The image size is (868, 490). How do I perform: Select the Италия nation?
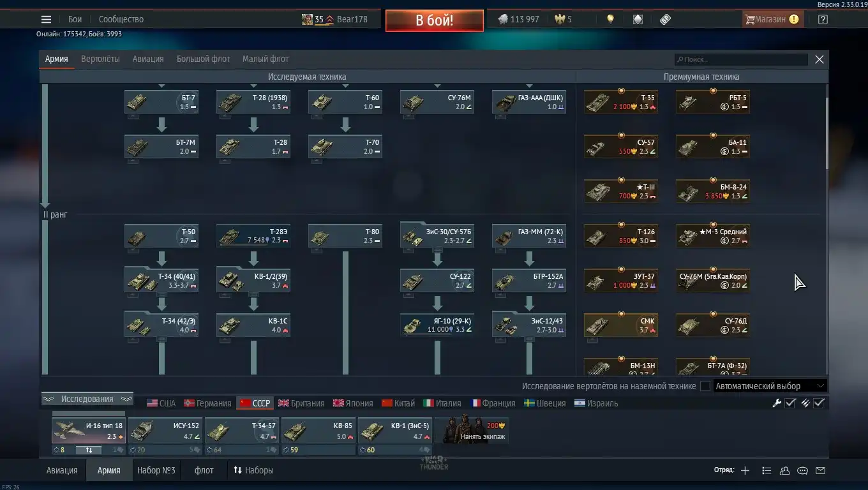(x=442, y=403)
